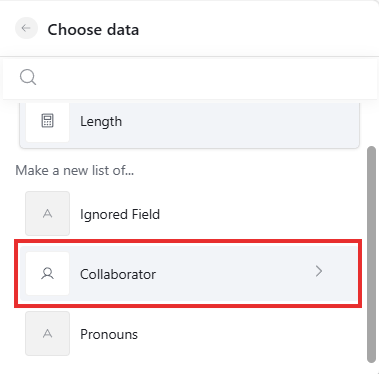Click the Pronouns text label
This screenshot has width=379, height=374.
click(x=109, y=334)
